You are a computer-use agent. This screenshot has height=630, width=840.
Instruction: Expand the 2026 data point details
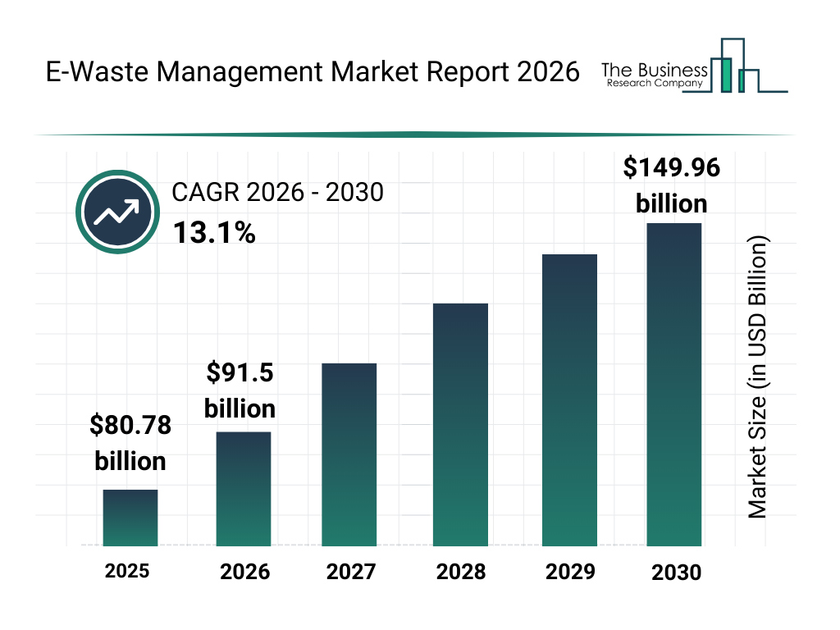(243, 489)
